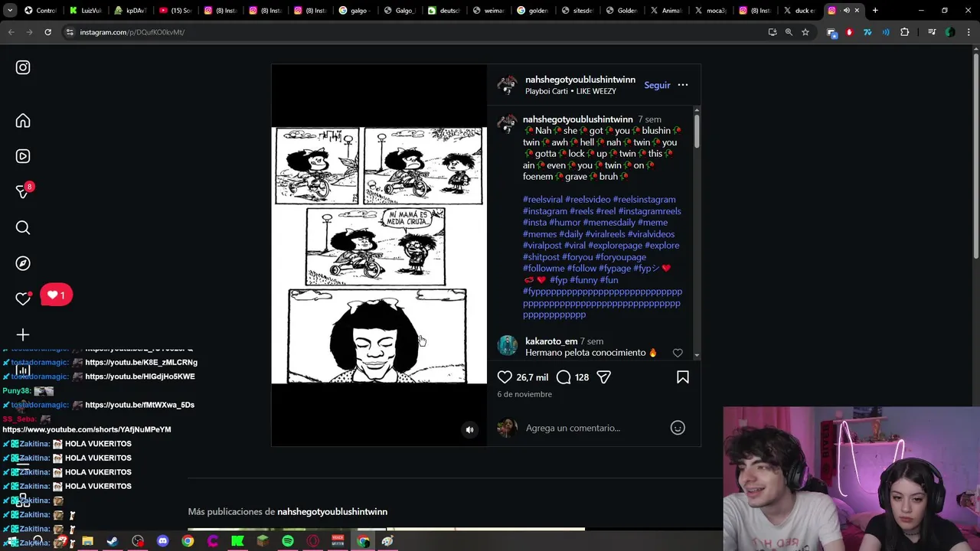This screenshot has height=551, width=980.
Task: Go back with the browser back arrow
Action: (x=11, y=32)
